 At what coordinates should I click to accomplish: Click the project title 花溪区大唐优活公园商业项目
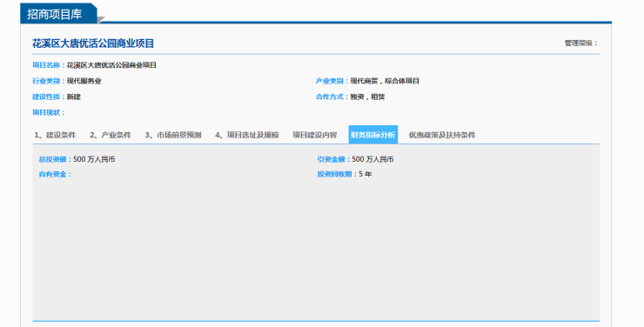pos(93,43)
